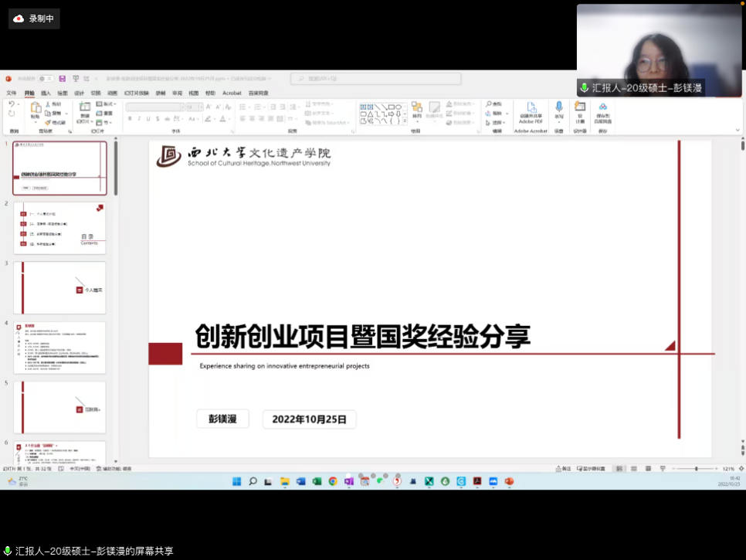Start slideshow from beginning icon in title bar

pos(76,79)
